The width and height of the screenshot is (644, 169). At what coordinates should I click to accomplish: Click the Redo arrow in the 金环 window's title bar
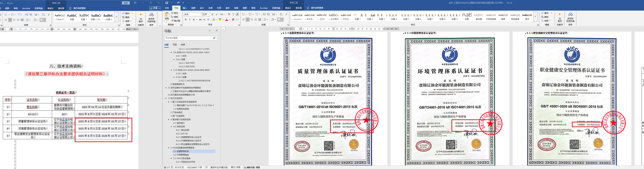coord(178,3)
